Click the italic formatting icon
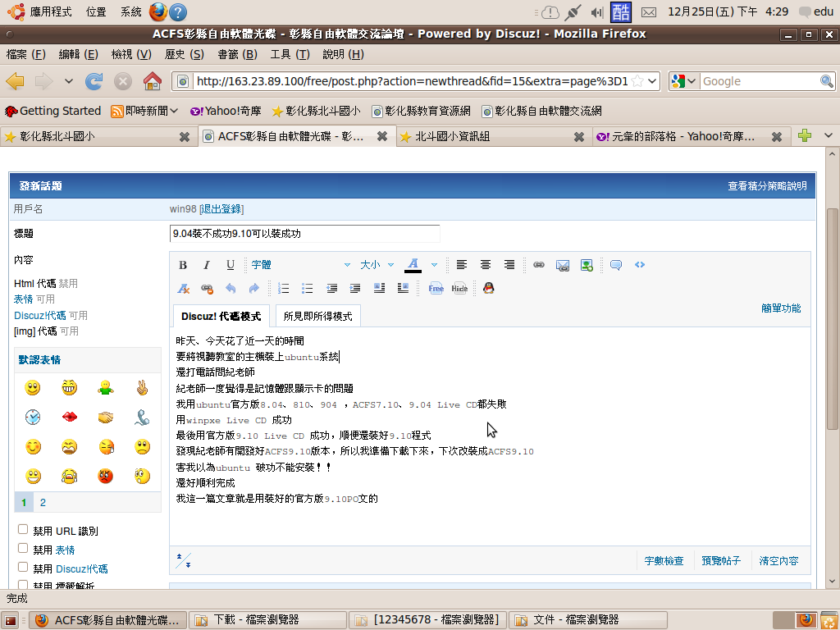Screen dimensions: 840x630 [207, 265]
